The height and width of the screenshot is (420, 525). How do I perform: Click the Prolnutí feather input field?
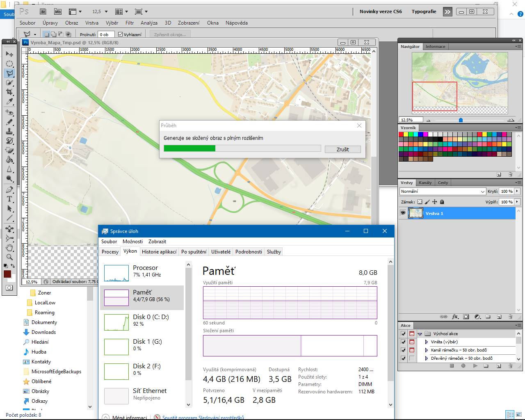[x=106, y=34]
